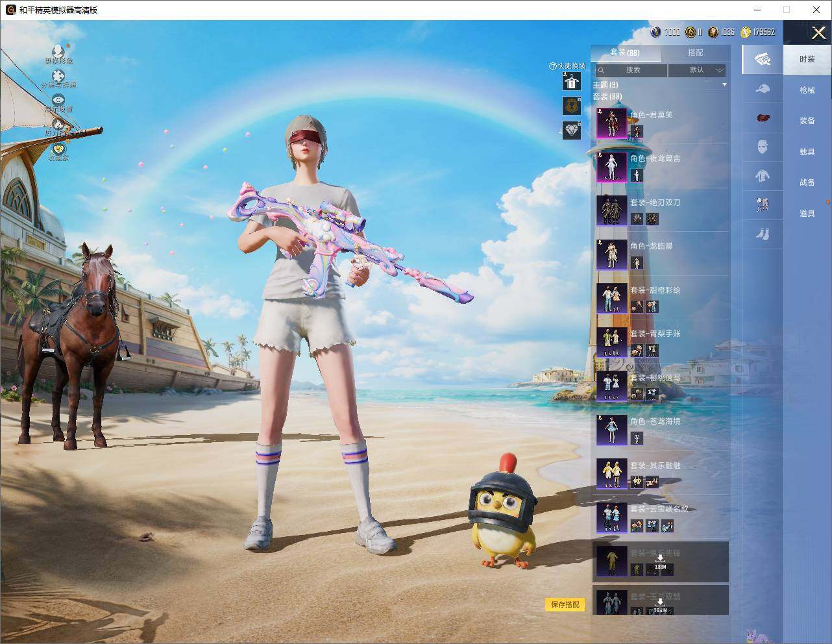The width and height of the screenshot is (832, 644).
Task: Click the 搜索 search input field
Action: point(631,70)
